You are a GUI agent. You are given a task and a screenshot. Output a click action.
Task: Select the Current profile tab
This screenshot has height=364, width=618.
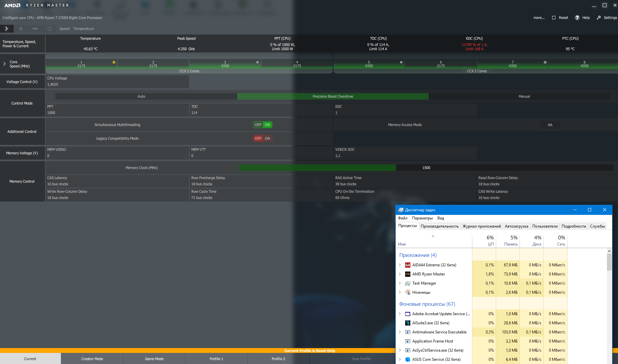30,359
